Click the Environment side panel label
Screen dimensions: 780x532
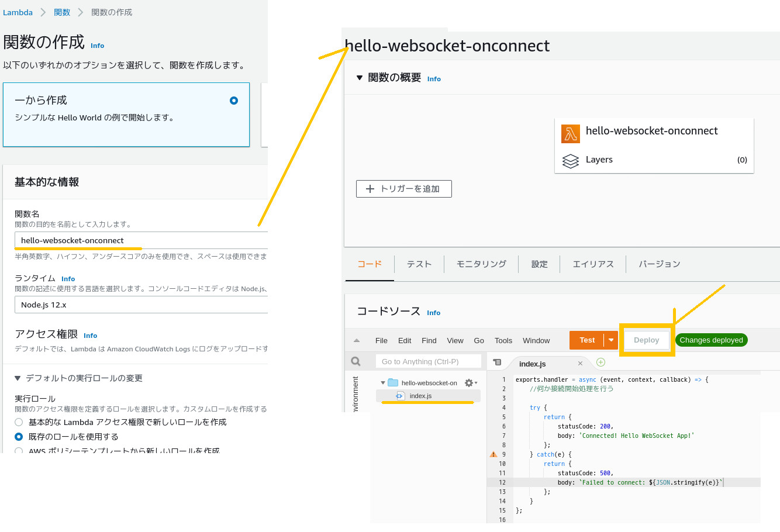point(355,394)
